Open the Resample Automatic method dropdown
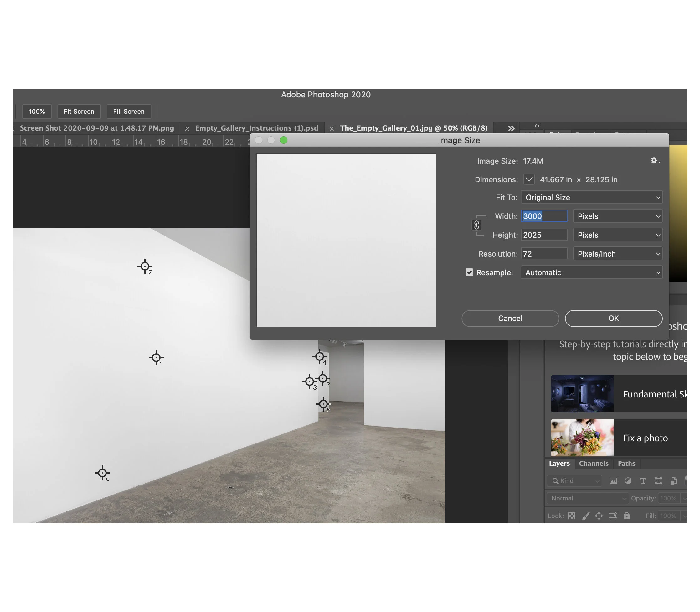This screenshot has width=700, height=612. tap(592, 272)
